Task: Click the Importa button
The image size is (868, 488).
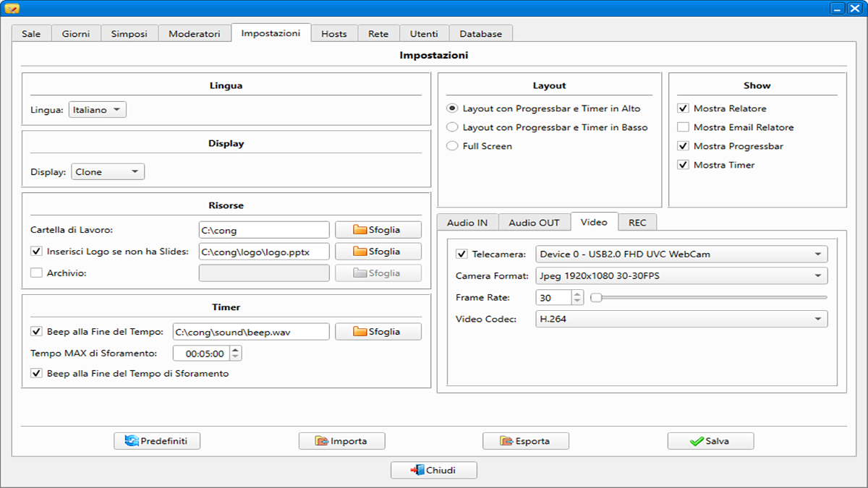Action: point(342,441)
